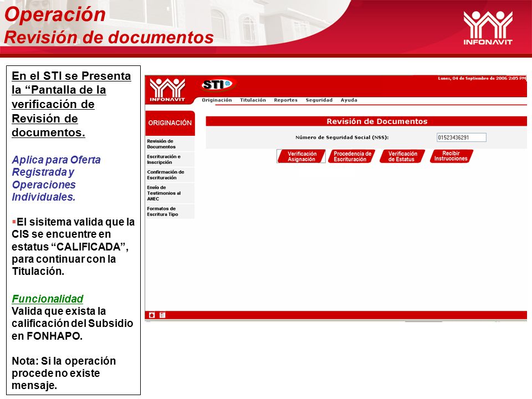532x399 pixels.
Task: Open Envío de Testimonios al ANEC
Action: click(x=170, y=193)
